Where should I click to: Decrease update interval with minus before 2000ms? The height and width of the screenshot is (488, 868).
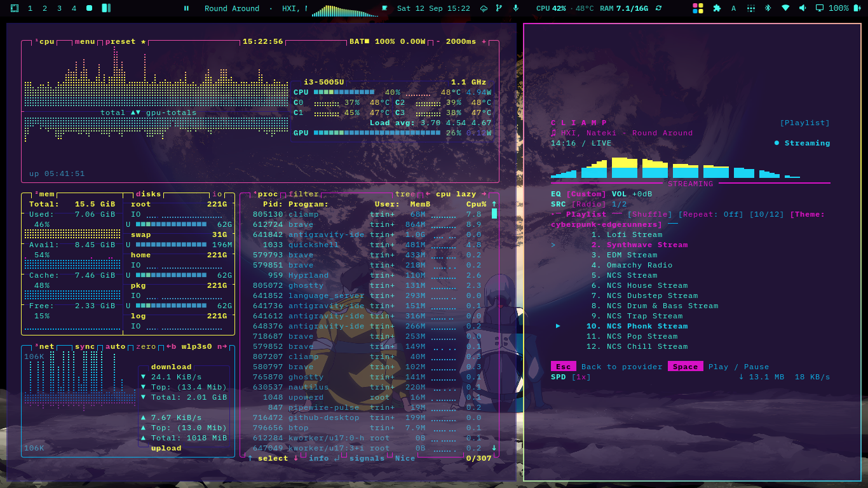tap(438, 41)
